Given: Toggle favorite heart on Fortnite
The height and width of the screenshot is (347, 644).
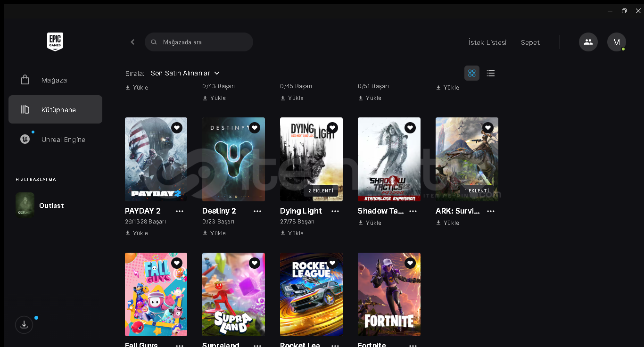Looking at the screenshot, I should tap(410, 263).
